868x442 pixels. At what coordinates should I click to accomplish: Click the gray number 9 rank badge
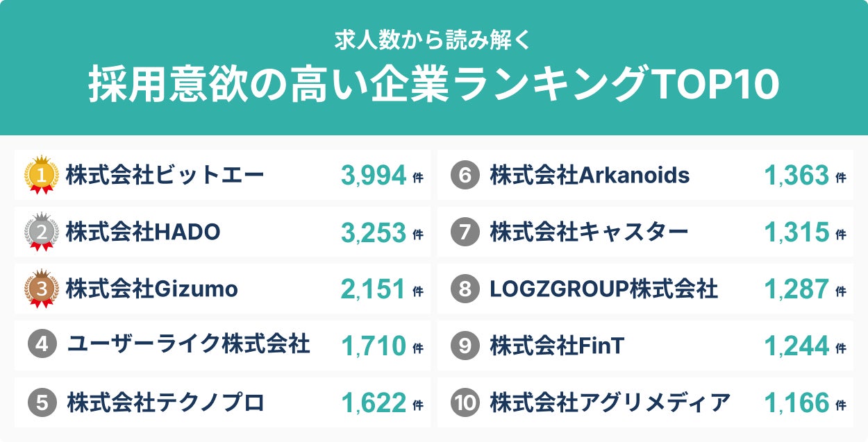tap(465, 346)
